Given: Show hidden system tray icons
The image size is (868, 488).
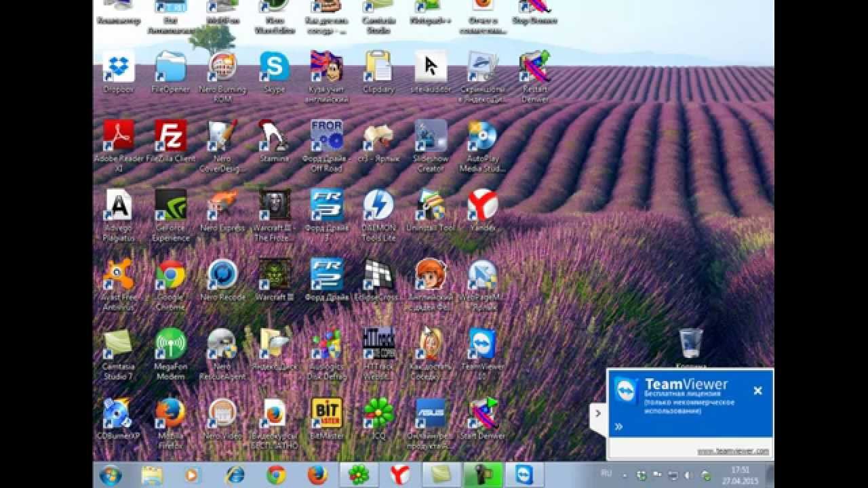Looking at the screenshot, I should [x=625, y=475].
